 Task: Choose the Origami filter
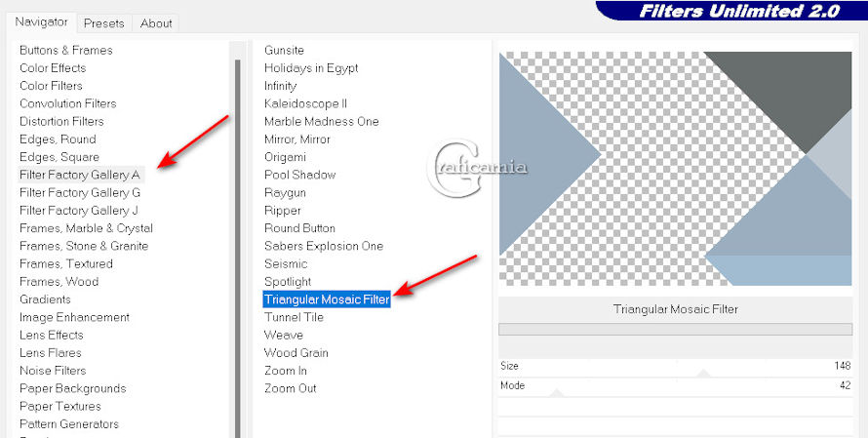click(x=285, y=157)
